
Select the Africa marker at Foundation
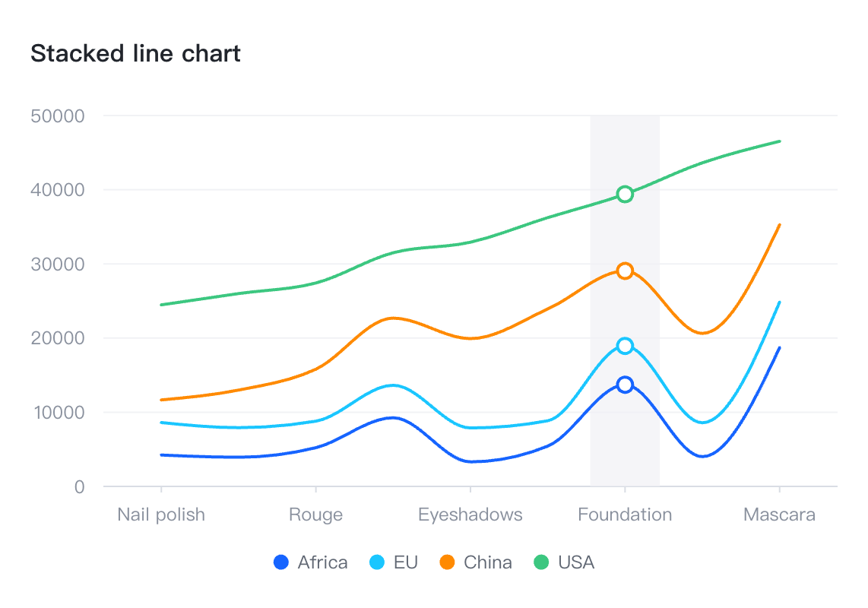pyautogui.click(x=625, y=385)
